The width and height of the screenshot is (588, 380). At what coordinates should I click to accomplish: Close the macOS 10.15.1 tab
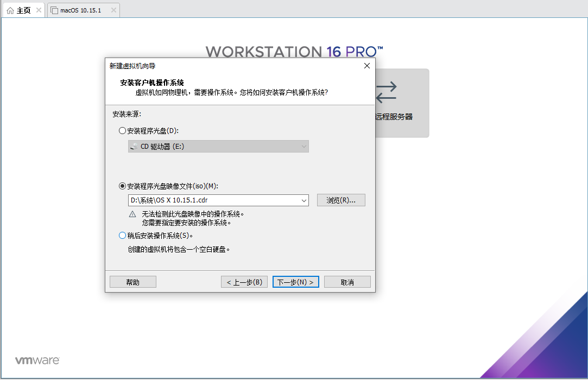tap(113, 10)
